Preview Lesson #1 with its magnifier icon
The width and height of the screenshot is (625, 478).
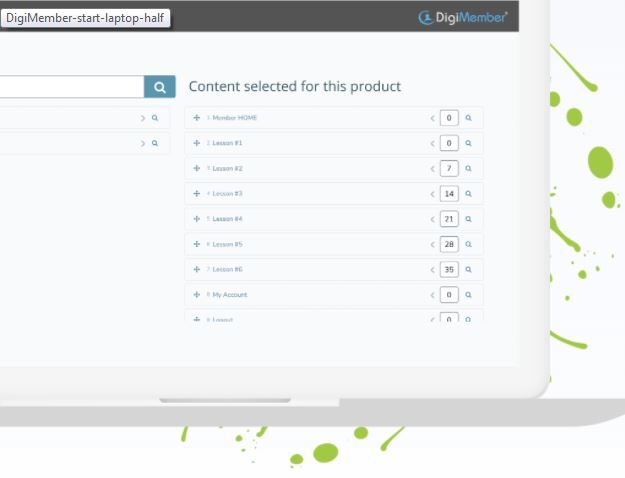coord(468,143)
